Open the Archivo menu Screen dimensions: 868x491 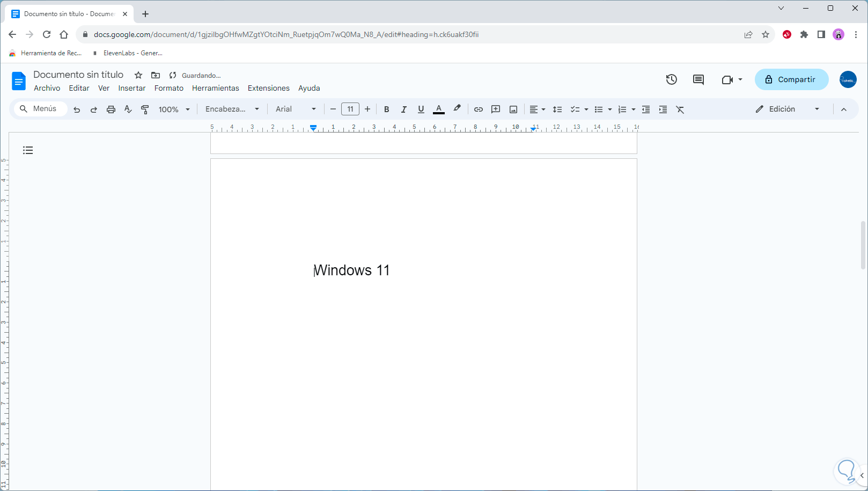[47, 88]
